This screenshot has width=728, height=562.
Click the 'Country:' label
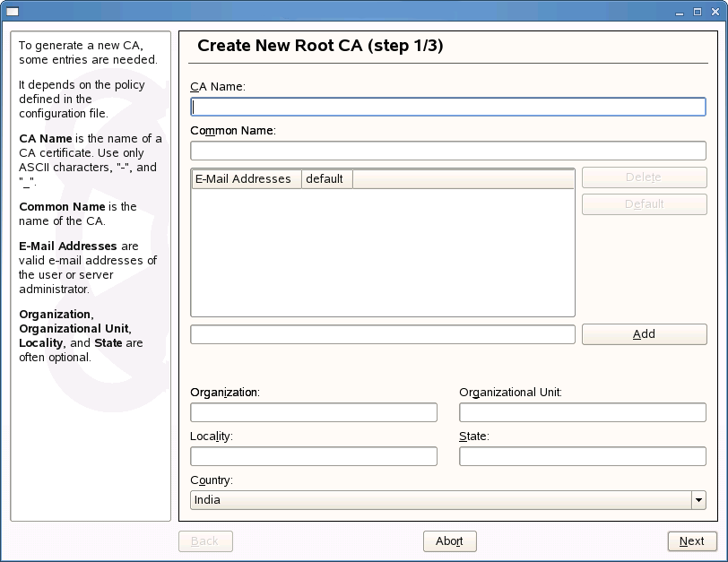212,480
